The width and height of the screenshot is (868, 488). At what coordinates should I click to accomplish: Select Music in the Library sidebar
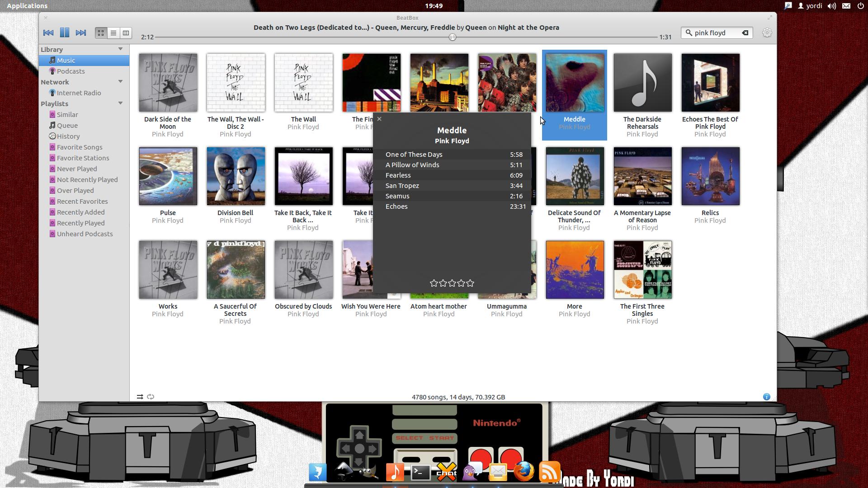[84, 60]
